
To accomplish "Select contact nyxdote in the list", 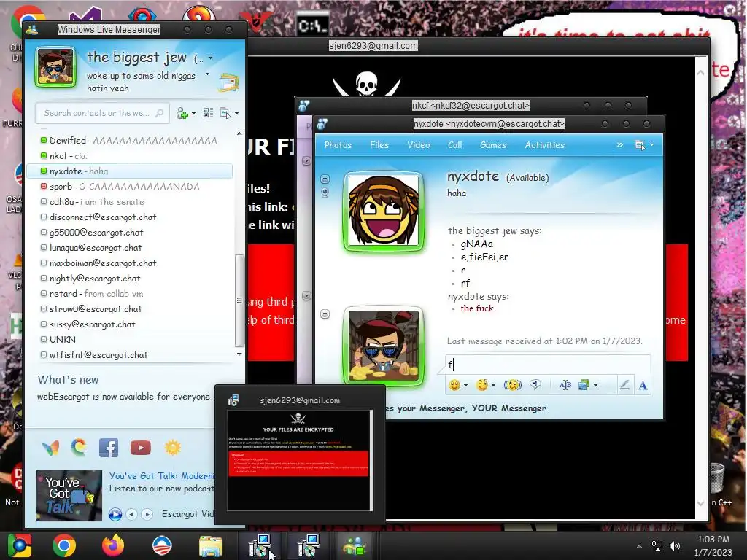I will coord(129,171).
